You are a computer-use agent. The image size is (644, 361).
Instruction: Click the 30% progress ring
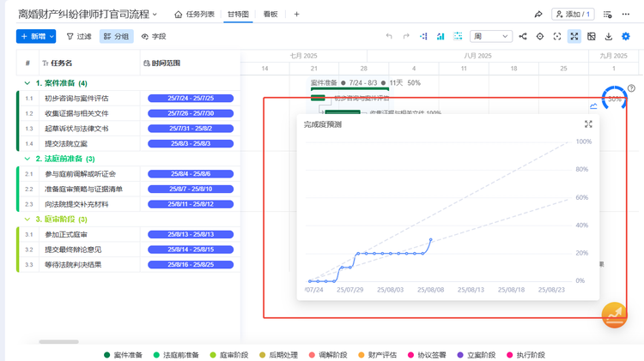click(x=614, y=99)
